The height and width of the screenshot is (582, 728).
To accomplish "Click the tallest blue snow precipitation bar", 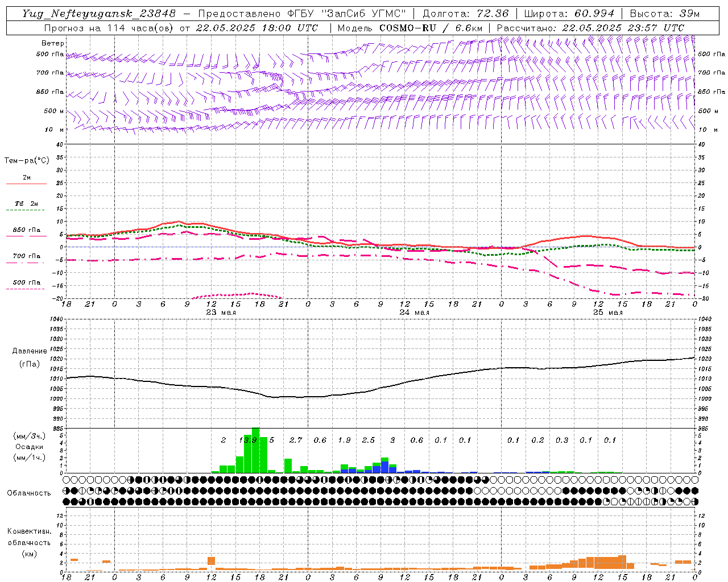I will pos(384,467).
